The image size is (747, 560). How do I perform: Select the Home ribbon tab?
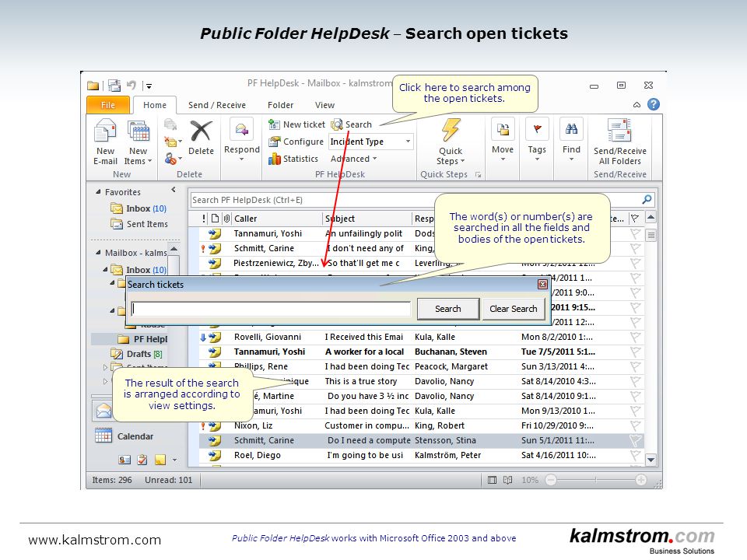(x=155, y=105)
